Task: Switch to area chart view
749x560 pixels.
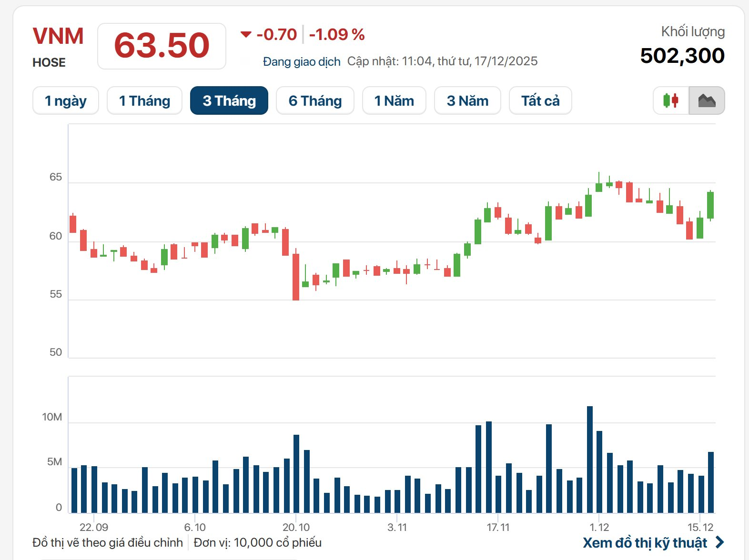Action: [x=707, y=100]
